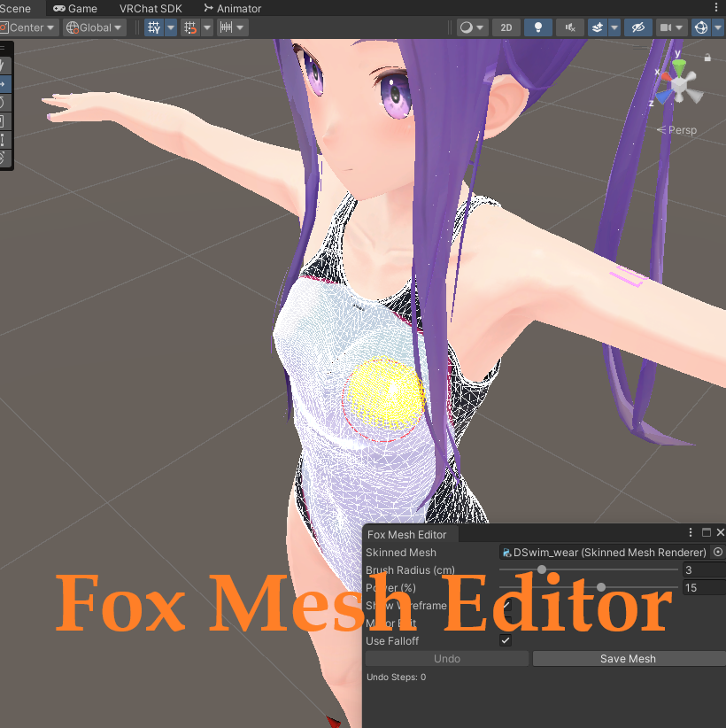Enable the Show Wireframe checkbox
The width and height of the screenshot is (726, 728).
coord(506,606)
